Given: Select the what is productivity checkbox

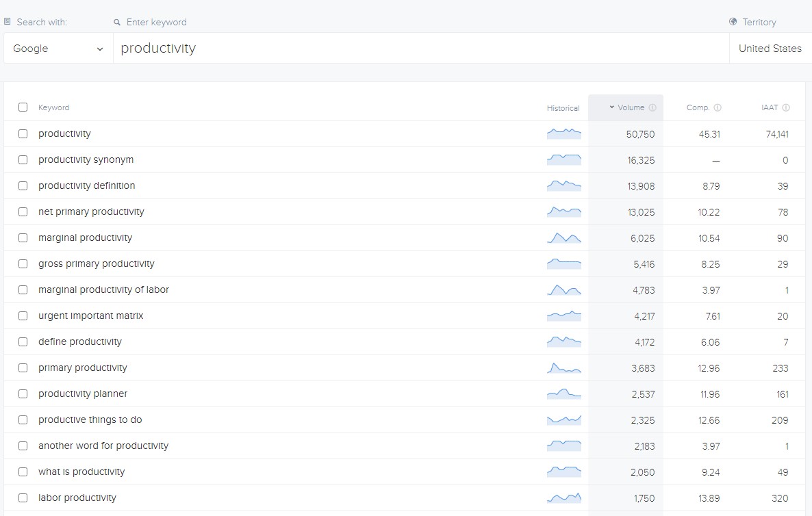Looking at the screenshot, I should 23,472.
